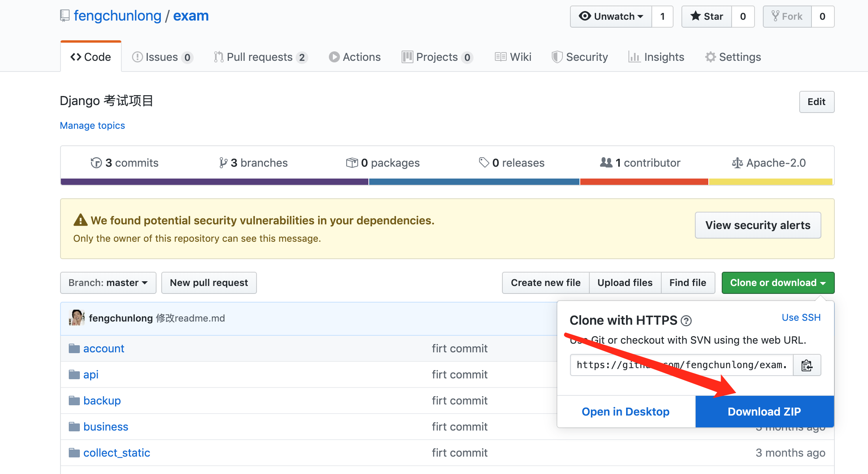Click the Fork button
Screen dimensions: 868x474
(787, 17)
